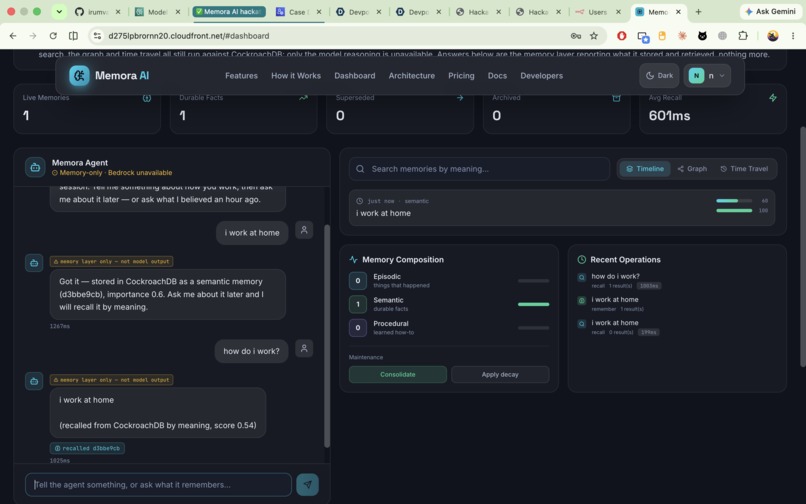Image resolution: width=806 pixels, height=504 pixels.
Task: Select the Procedural 'learned how-to' row
Action: pos(449,328)
